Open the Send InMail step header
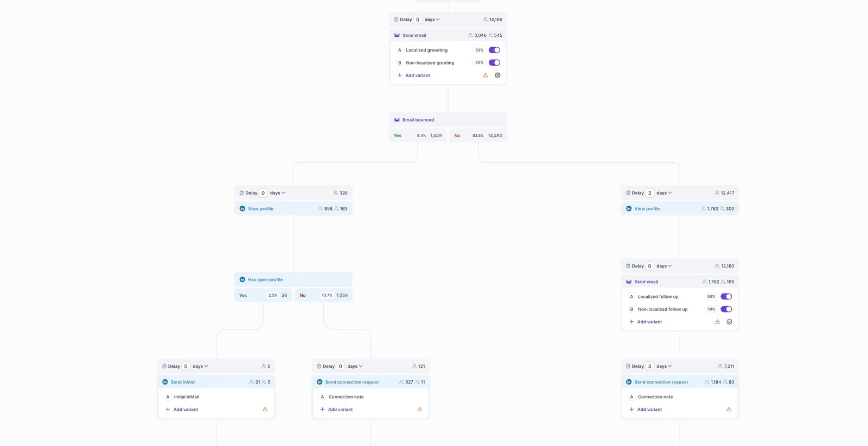The height and width of the screenshot is (446, 868). (x=216, y=382)
